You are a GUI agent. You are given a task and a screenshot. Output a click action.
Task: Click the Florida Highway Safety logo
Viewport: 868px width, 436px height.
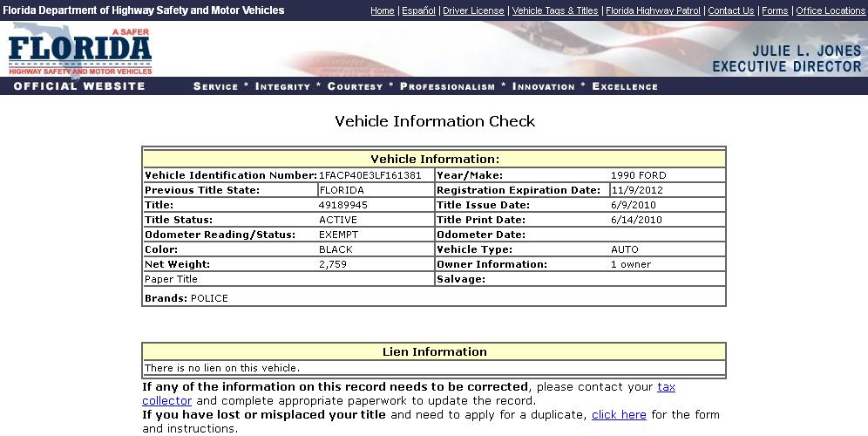pyautogui.click(x=80, y=51)
